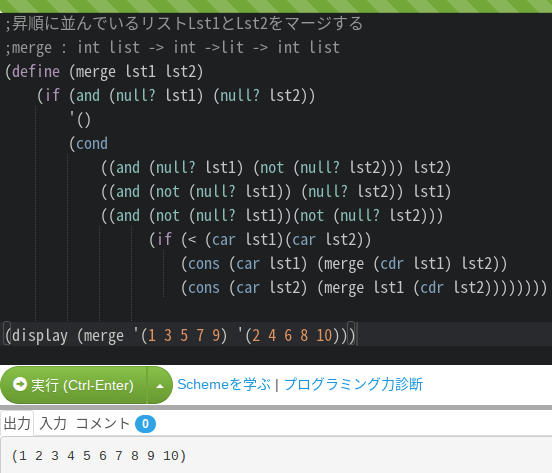Image resolution: width=552 pixels, height=473 pixels.
Task: Click the output text (1 2 3 4 5 6 7 8 9 10)
Action: pos(99,456)
